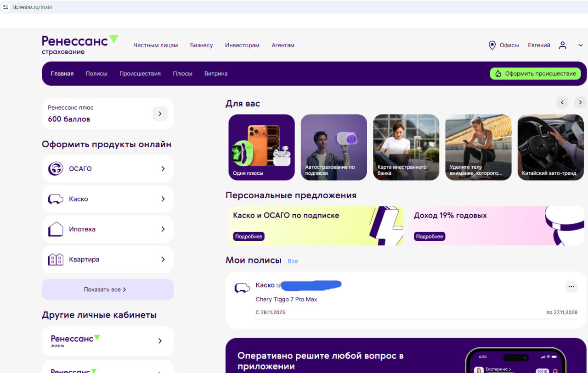This screenshot has width=588, height=373.
Task: Click Подробнее on the Доход 19% годовых banner
Action: 430,236
